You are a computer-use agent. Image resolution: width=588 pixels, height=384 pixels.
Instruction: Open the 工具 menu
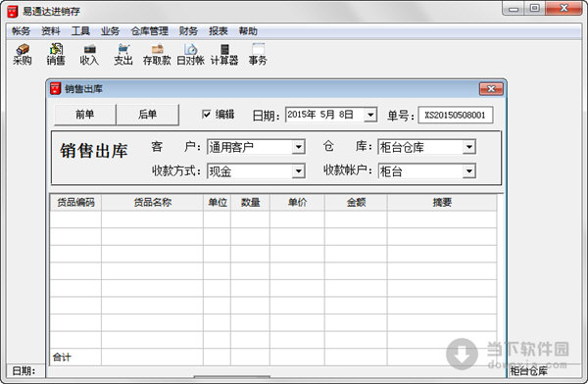[80, 31]
